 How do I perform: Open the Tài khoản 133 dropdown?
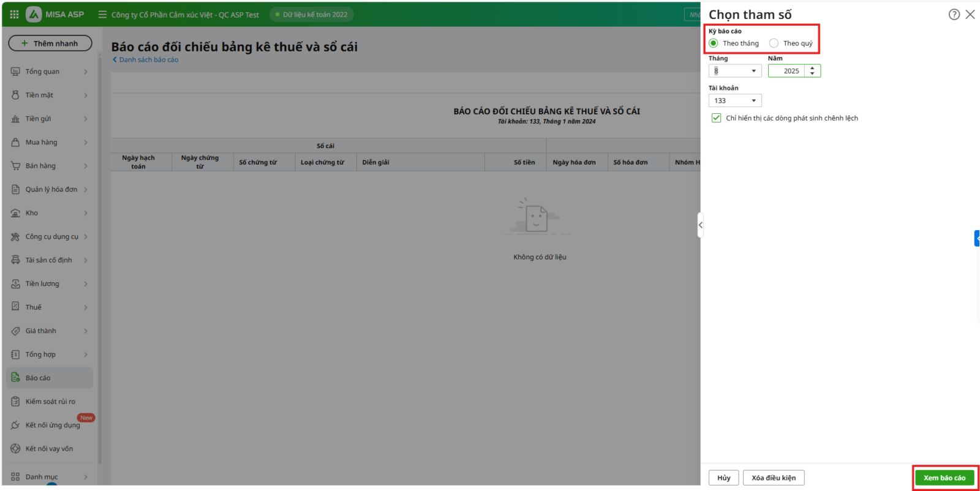(x=753, y=101)
